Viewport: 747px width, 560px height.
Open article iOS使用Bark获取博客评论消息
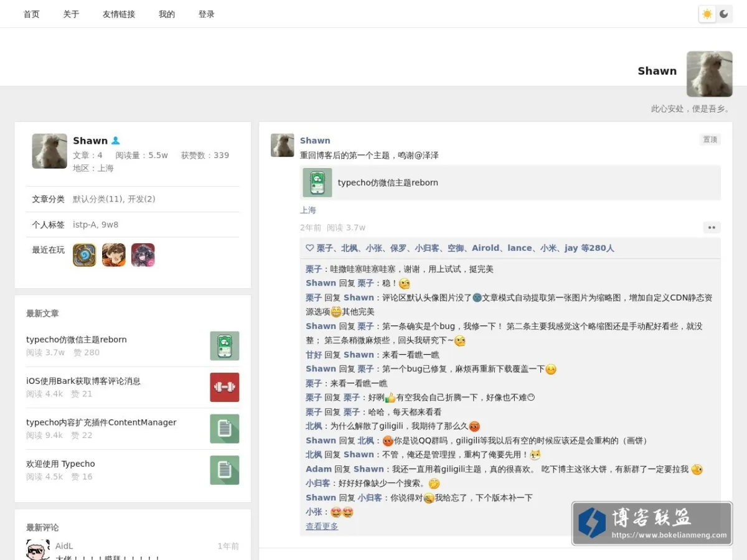[83, 381]
